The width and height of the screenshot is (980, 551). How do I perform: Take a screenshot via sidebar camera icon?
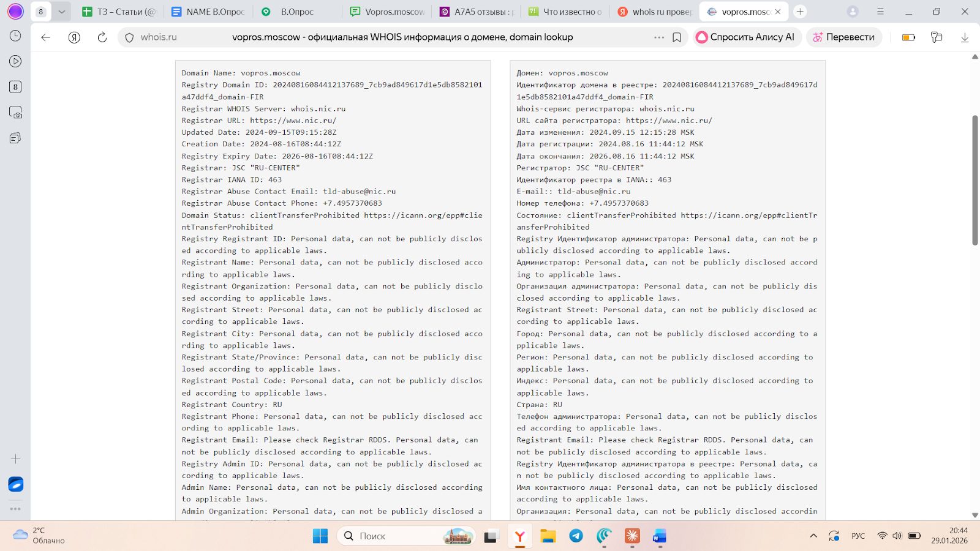coord(15,113)
